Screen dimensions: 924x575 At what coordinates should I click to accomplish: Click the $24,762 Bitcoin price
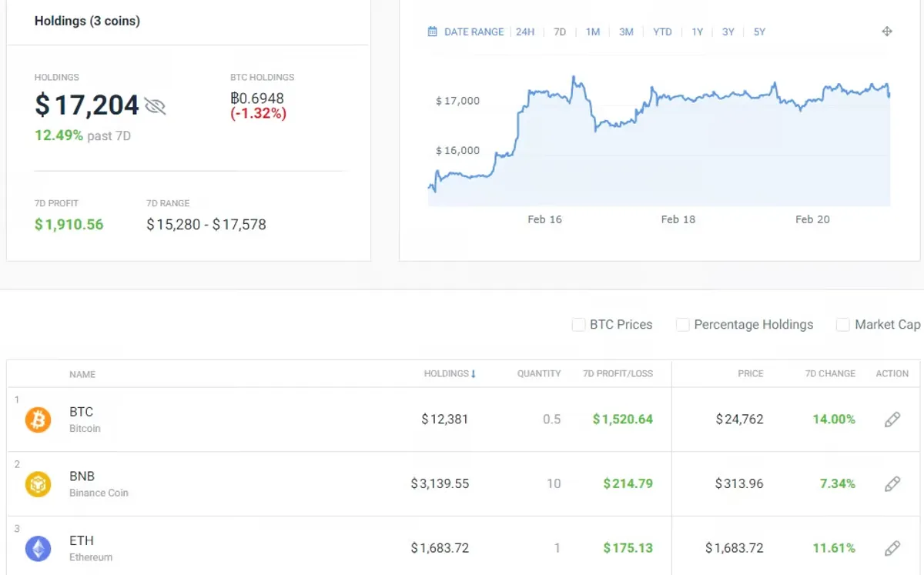tap(739, 420)
